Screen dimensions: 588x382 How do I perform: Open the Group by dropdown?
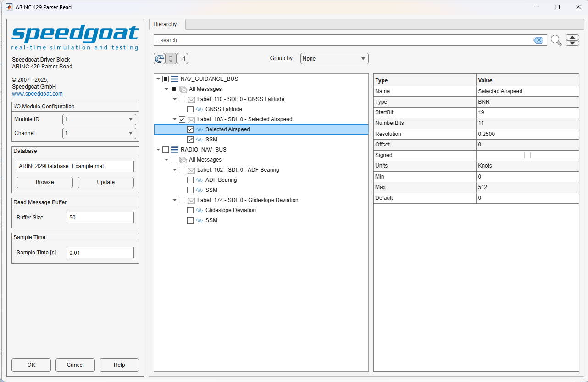click(334, 59)
